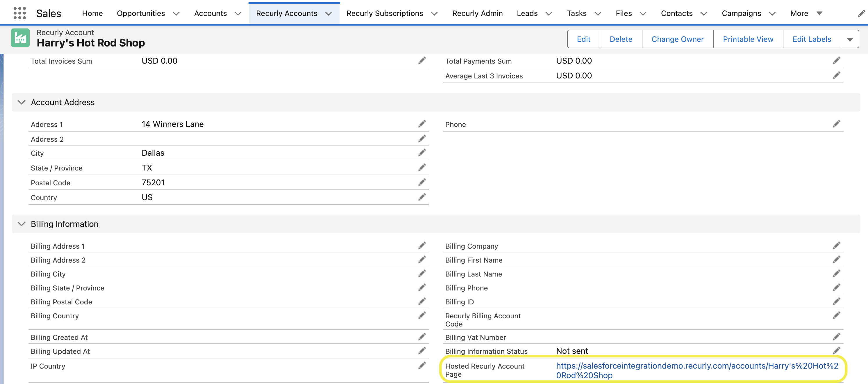This screenshot has width=868, height=384.
Task: Open the Printable View
Action: 748,39
